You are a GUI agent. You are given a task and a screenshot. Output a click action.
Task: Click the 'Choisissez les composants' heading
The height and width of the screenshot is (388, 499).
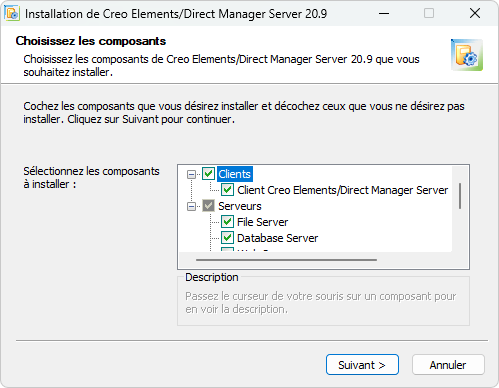[91, 41]
